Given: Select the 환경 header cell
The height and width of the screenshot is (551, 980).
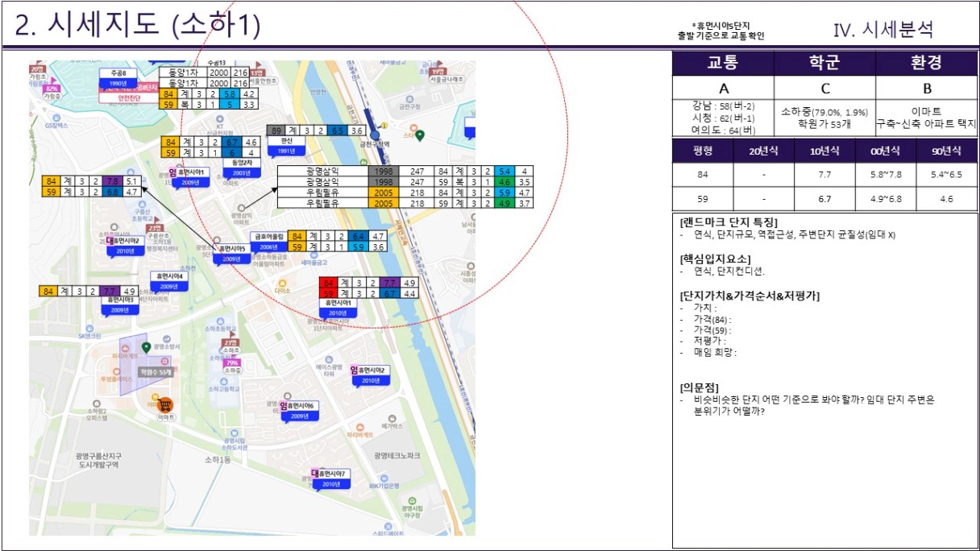Looking at the screenshot, I should pos(927,64).
